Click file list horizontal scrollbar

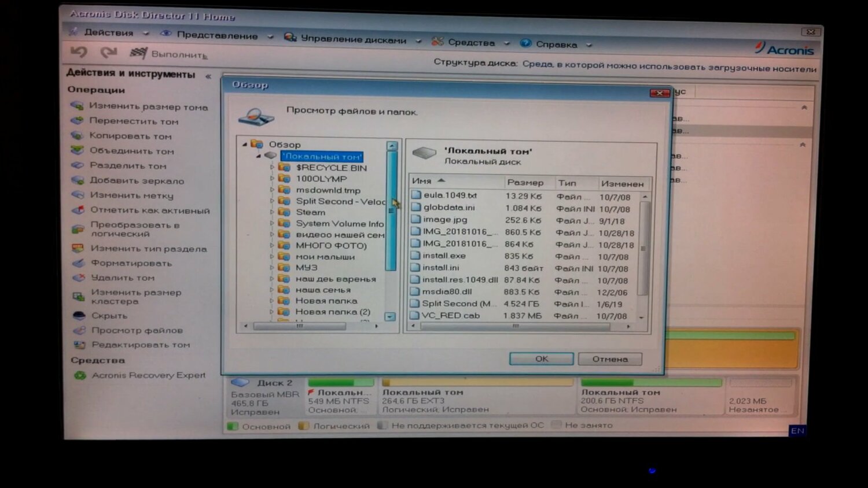pyautogui.click(x=515, y=327)
